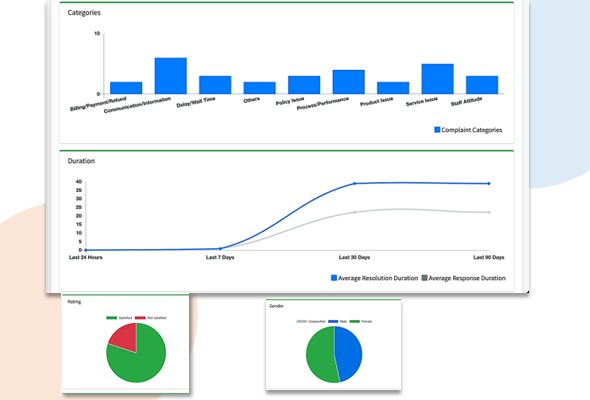This screenshot has width=590, height=400.
Task: Click the Product Issue bar
Action: 393,88
